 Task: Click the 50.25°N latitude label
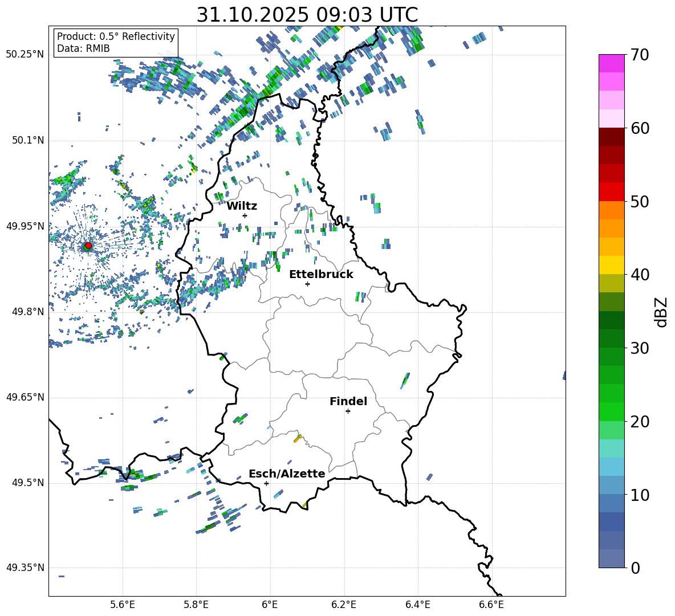25,55
